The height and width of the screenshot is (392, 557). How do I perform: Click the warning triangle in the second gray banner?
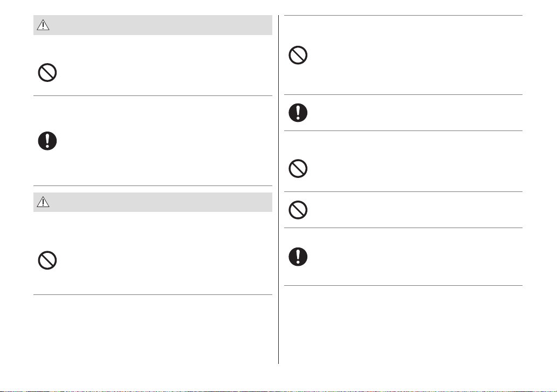pyautogui.click(x=43, y=202)
